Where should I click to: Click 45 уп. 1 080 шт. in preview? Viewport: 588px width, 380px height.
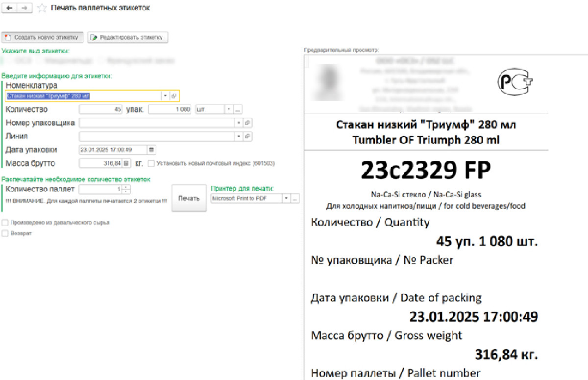[487, 241]
